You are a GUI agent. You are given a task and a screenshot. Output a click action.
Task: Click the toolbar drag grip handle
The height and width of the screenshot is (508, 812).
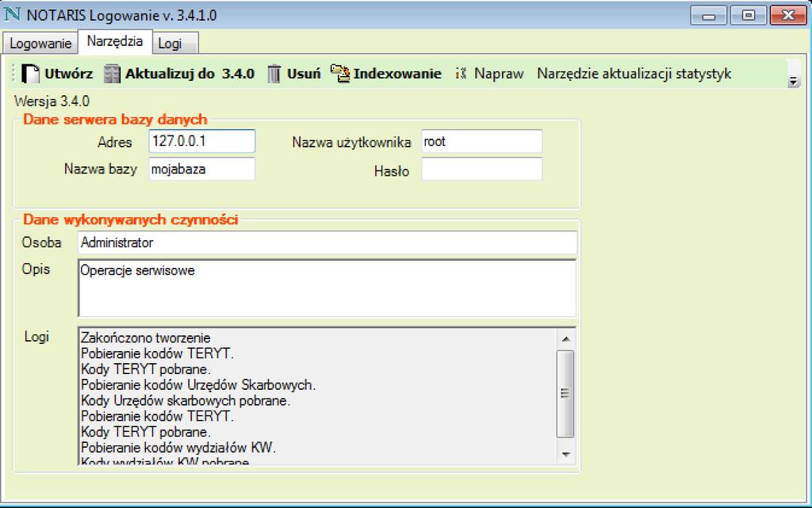pos(14,74)
